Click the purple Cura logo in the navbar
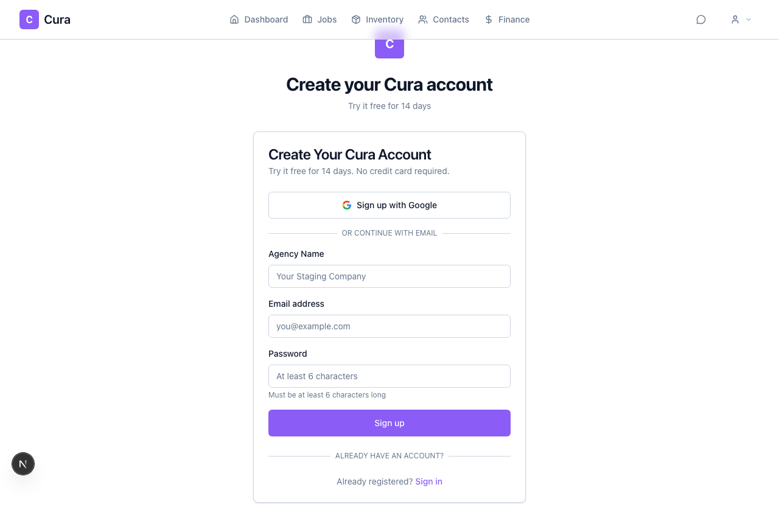 pos(29,19)
